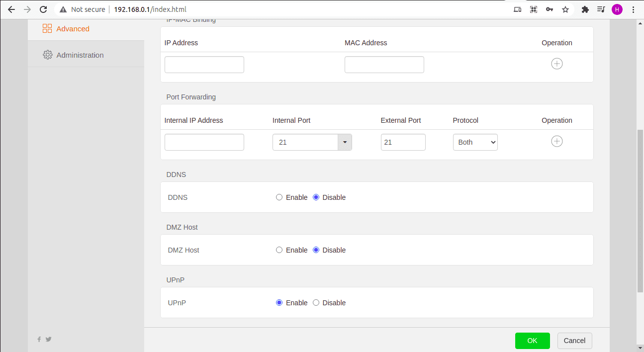Add a new IP-MAC binding with plus icon
This screenshot has width=644, height=352.
pos(556,64)
